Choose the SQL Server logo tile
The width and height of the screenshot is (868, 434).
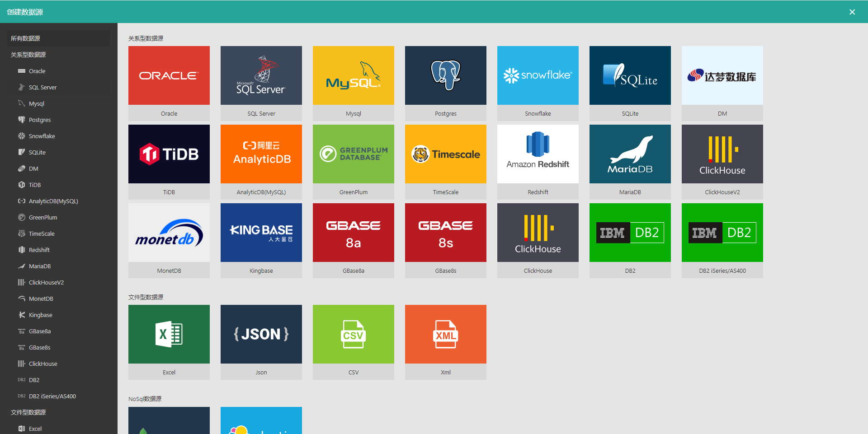261,83
